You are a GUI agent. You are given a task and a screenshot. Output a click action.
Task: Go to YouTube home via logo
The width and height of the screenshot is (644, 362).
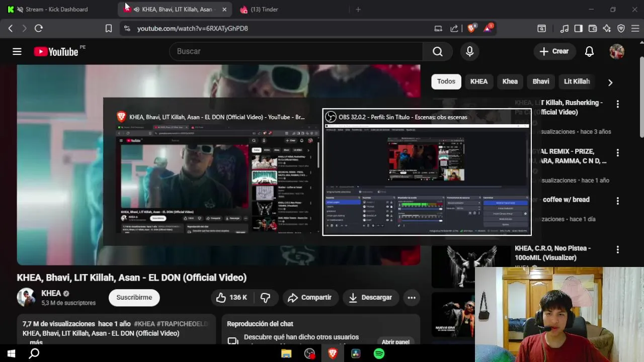[x=56, y=51]
